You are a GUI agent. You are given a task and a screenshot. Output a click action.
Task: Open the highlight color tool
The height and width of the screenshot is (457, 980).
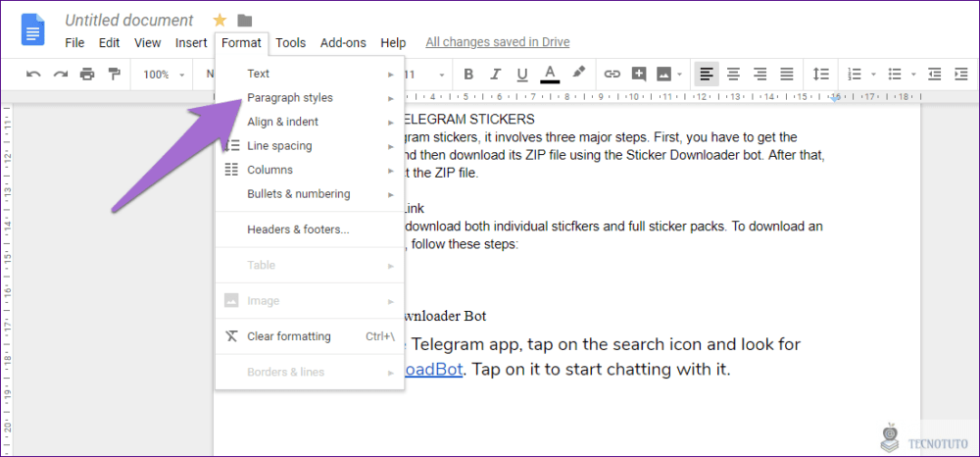[x=579, y=74]
